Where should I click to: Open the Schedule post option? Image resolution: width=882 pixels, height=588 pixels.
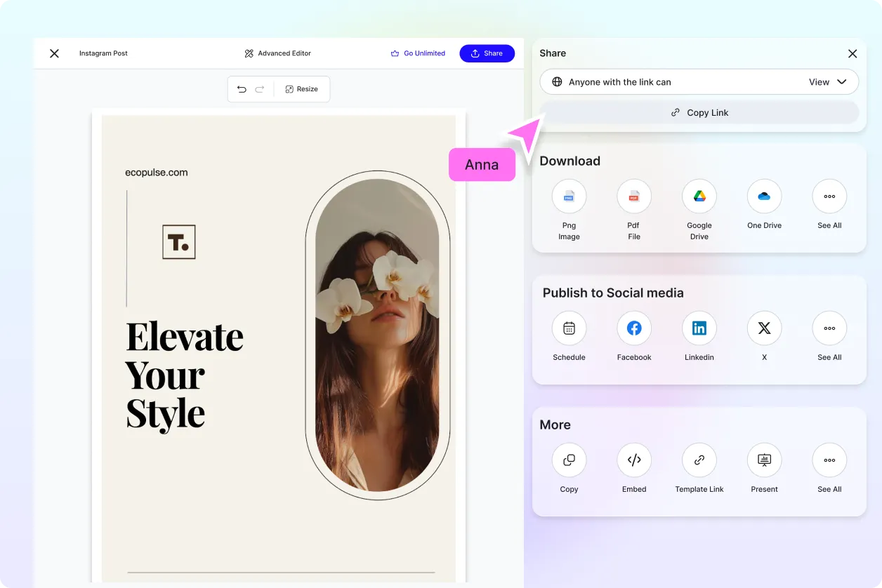point(569,328)
